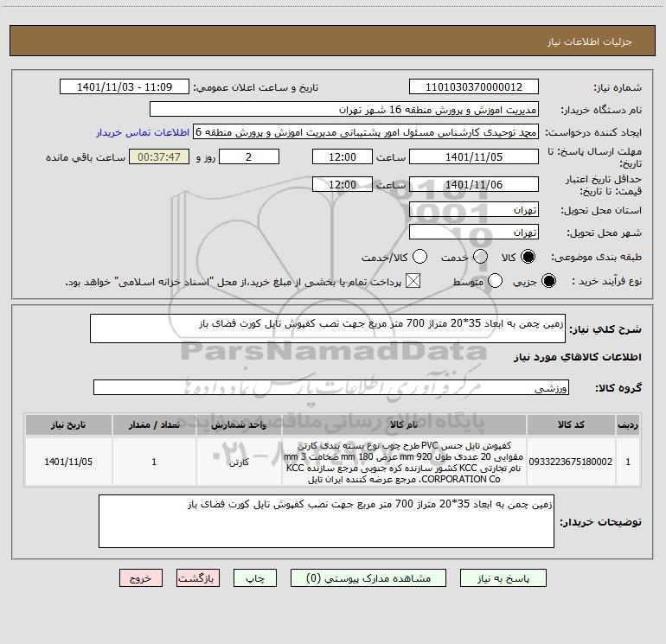Click the اطلاعات کالاهای مورد نیاز heading
This screenshot has width=666, height=644.
pos(577,357)
